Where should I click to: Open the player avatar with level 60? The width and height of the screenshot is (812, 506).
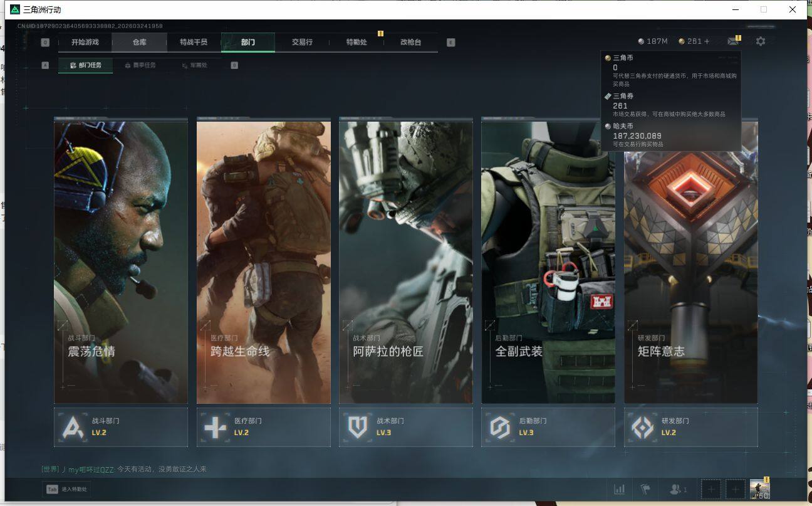[760, 489]
